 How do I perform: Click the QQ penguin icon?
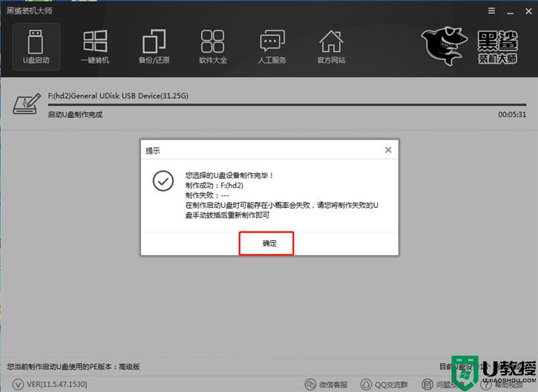(366, 385)
